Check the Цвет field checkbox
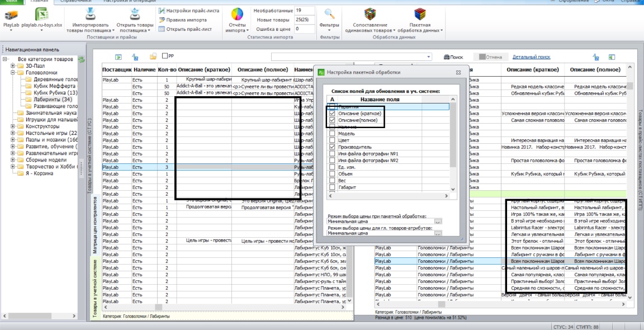This screenshot has height=330, width=644. click(332, 140)
